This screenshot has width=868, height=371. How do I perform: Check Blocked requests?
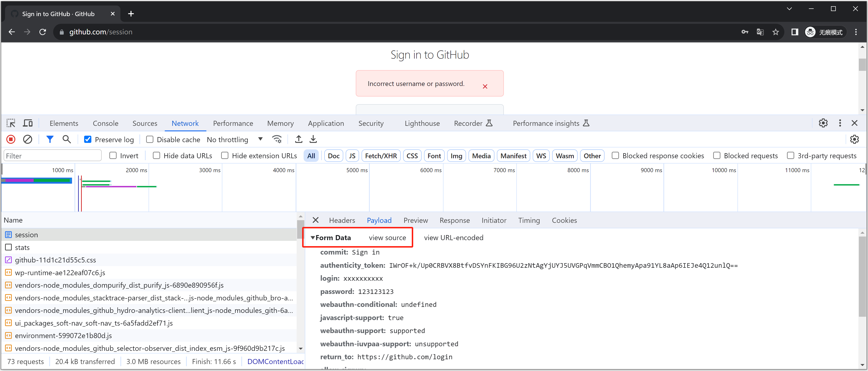(717, 156)
